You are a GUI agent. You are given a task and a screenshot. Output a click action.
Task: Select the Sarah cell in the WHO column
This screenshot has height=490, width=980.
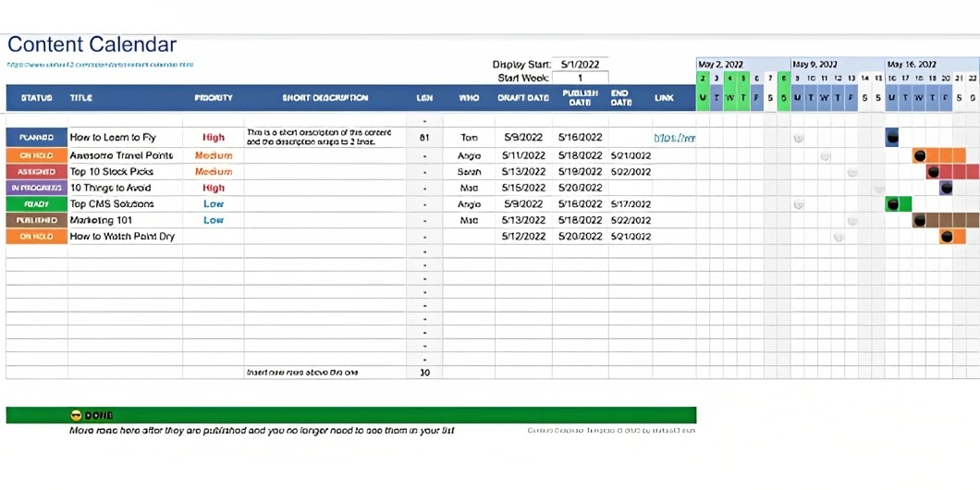pos(469,172)
